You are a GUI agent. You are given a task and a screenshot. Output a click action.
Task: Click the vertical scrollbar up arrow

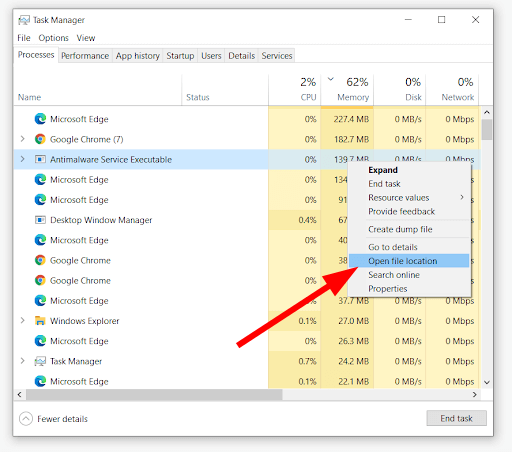point(487,112)
